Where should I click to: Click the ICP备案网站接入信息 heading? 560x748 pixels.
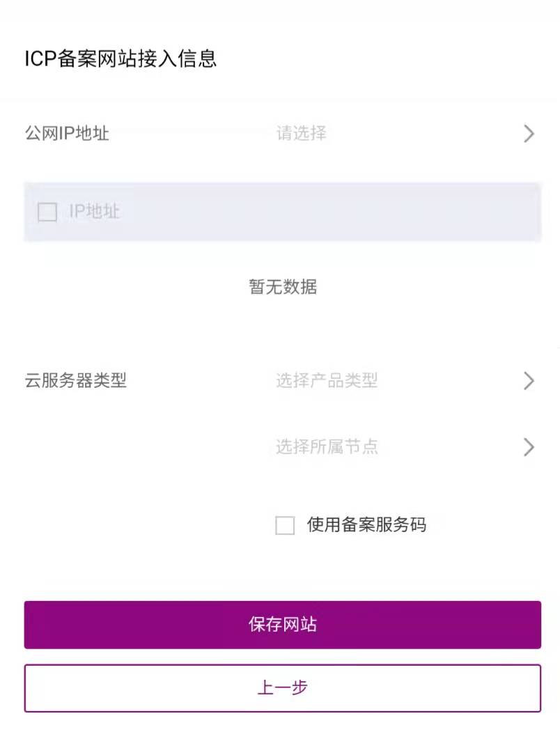(x=120, y=59)
